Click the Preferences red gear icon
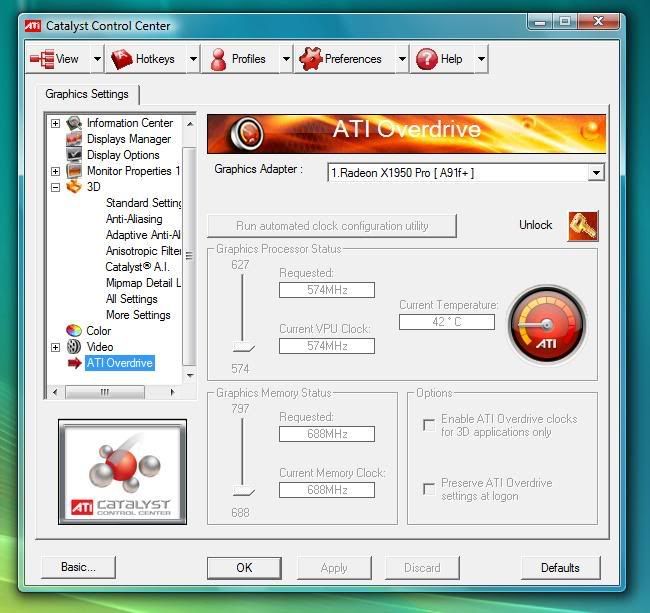 pos(311,58)
